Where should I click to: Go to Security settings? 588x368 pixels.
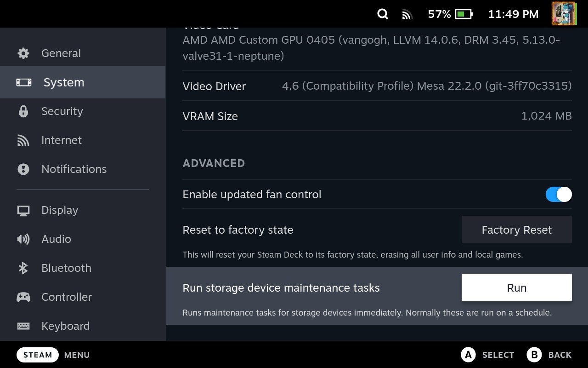(83, 111)
